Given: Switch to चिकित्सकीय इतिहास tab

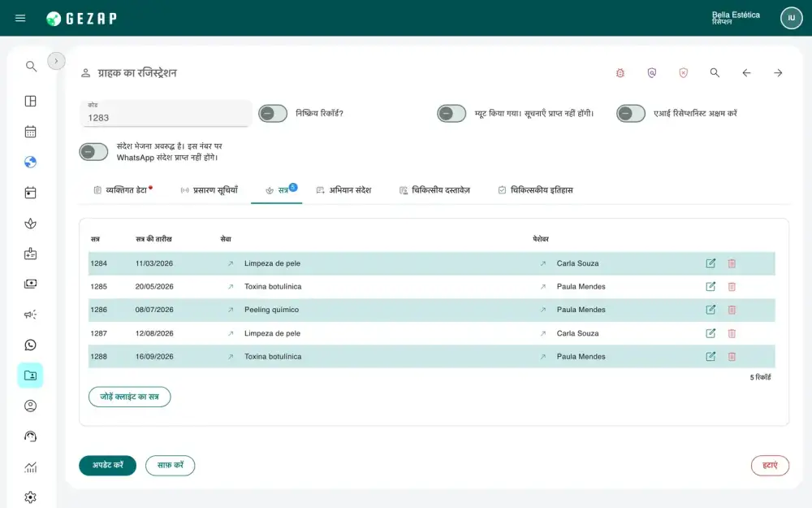Looking at the screenshot, I should pos(535,190).
